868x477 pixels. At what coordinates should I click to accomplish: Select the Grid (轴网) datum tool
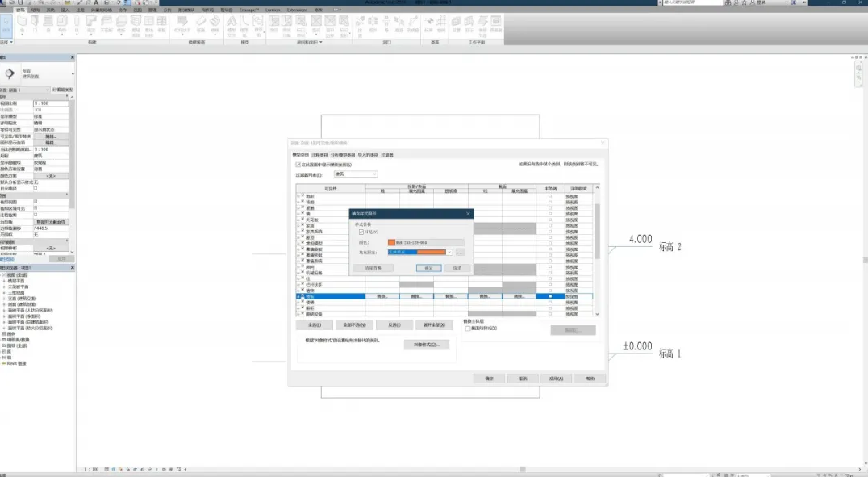[x=441, y=24]
